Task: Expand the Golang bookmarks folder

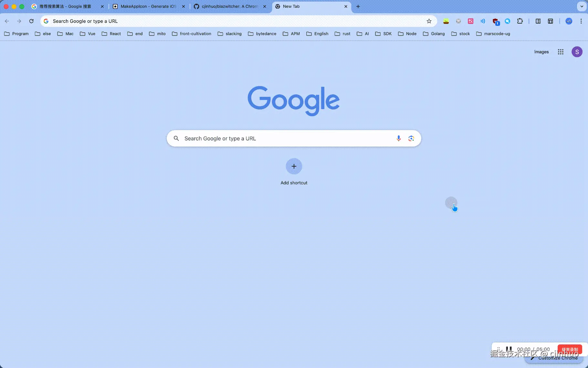Action: pos(434,34)
